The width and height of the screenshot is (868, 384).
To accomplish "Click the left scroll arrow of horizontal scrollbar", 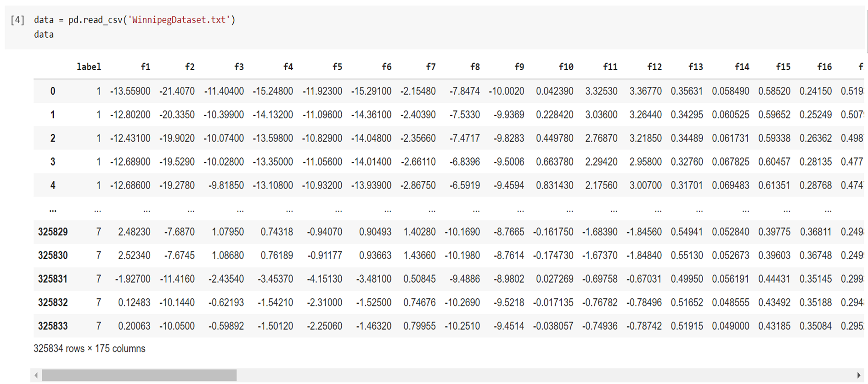I will [x=36, y=375].
